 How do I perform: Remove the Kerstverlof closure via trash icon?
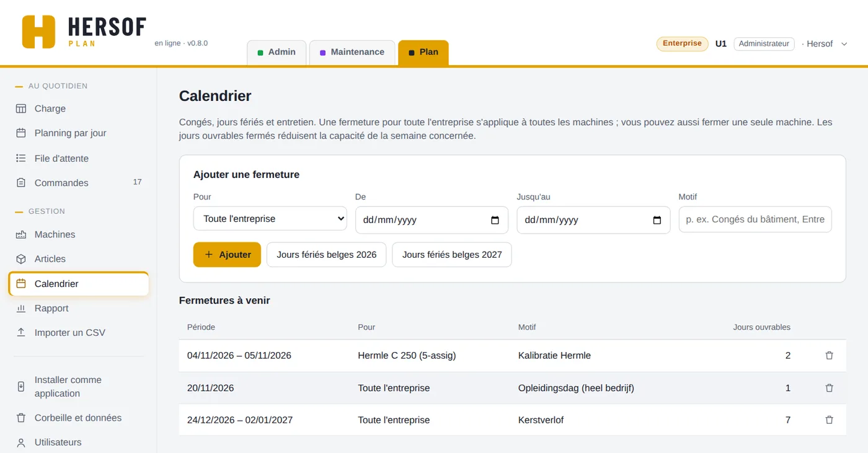pyautogui.click(x=829, y=420)
